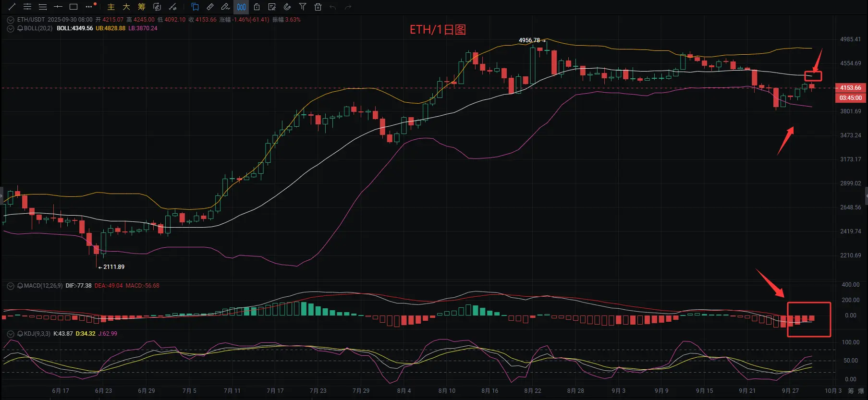This screenshot has height=400, width=868.
Task: Select the trend line drawing tool
Action: [x=12, y=7]
